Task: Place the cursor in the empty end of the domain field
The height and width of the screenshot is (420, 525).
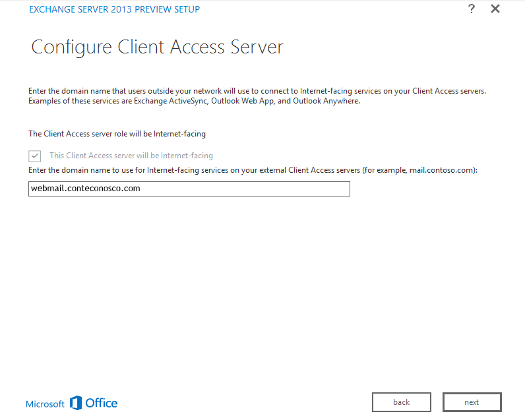Action: pos(264,189)
